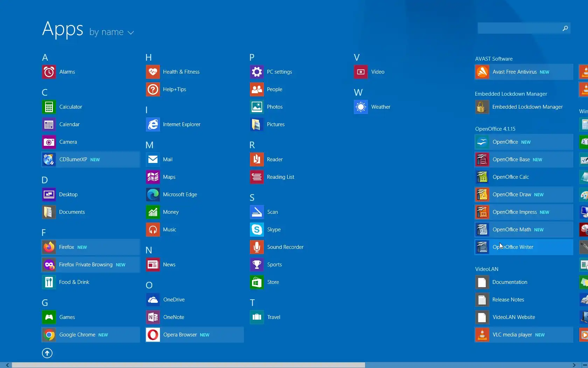Jump using the letter P group header
588x368 pixels.
(252, 57)
